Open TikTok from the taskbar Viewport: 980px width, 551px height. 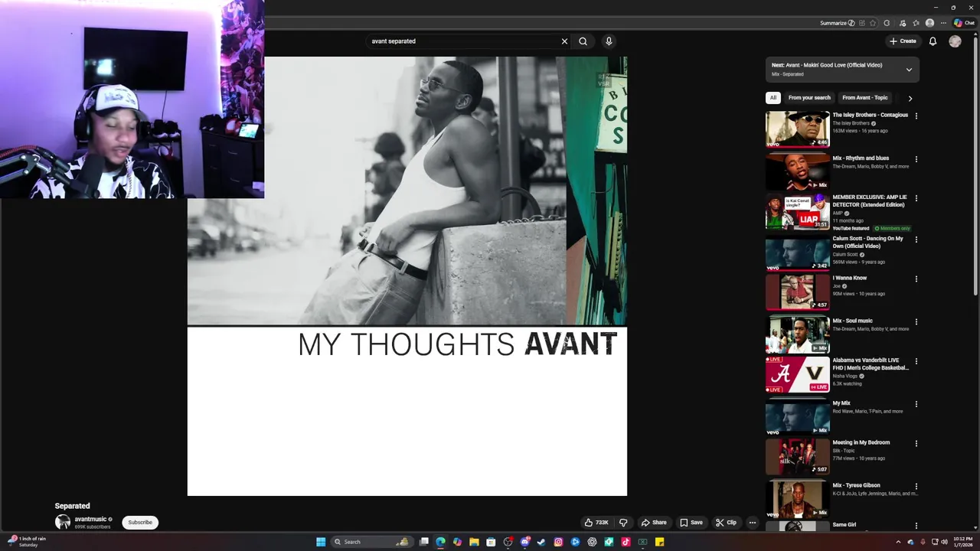click(x=626, y=542)
